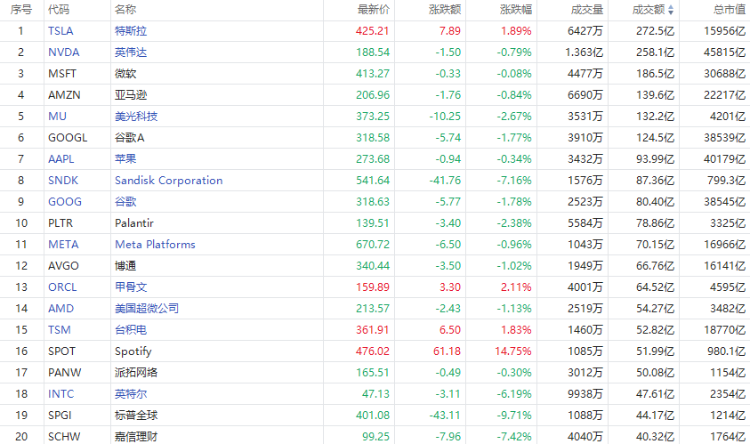Sort by 最新价 column header
The width and height of the screenshot is (750, 444).
(x=374, y=10)
